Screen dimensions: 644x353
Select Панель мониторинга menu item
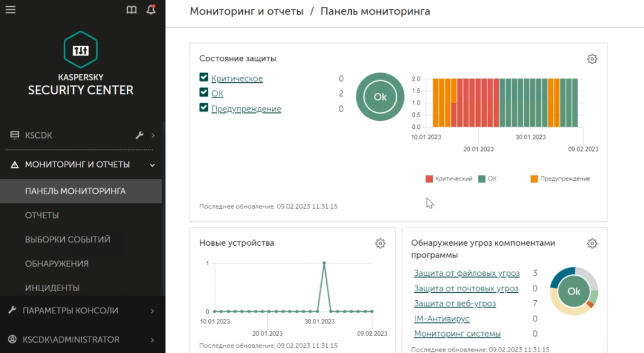tap(81, 191)
